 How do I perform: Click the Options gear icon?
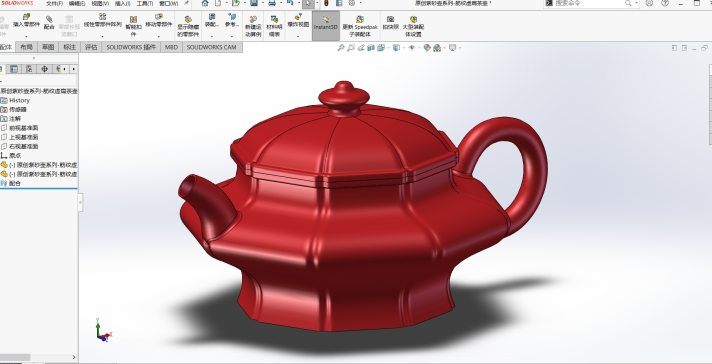tap(352, 3)
